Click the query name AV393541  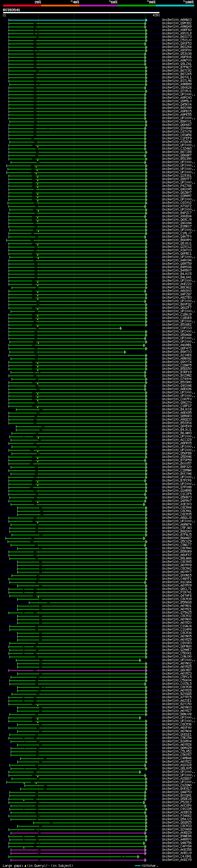(x=11, y=10)
